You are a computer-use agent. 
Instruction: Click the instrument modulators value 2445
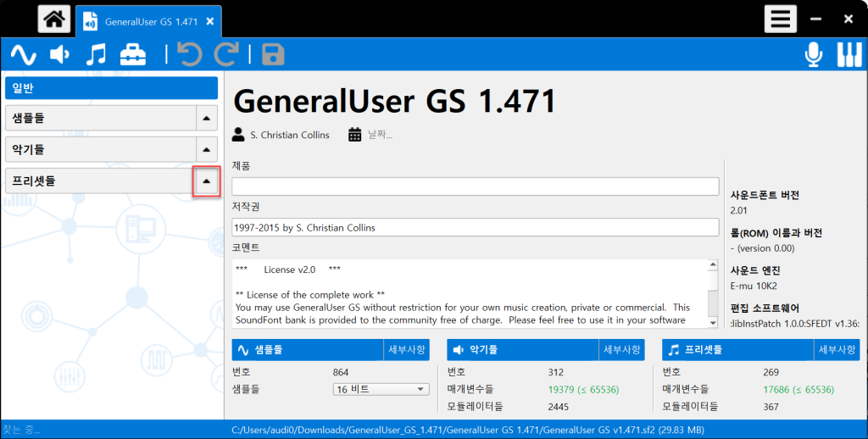click(559, 407)
